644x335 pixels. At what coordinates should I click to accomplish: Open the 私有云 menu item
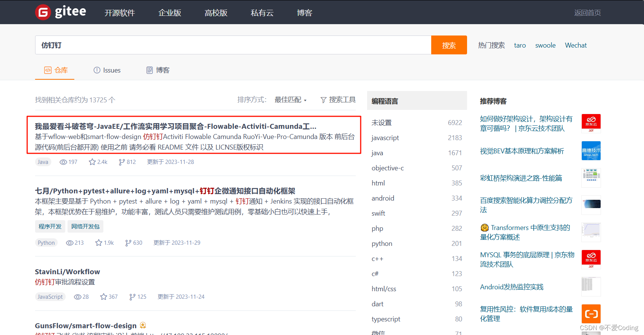click(x=262, y=13)
